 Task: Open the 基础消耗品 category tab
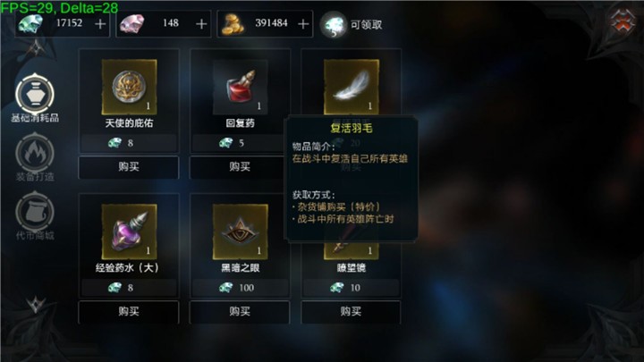(35, 98)
